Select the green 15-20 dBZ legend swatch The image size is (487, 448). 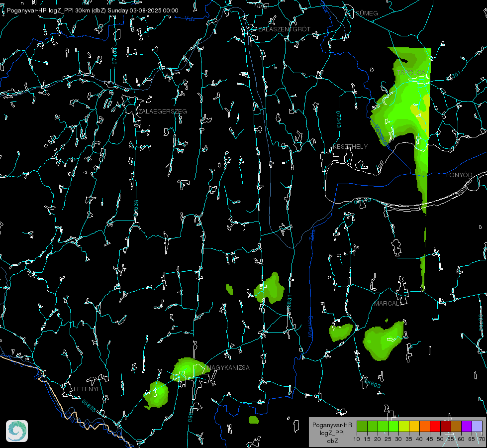373,426
